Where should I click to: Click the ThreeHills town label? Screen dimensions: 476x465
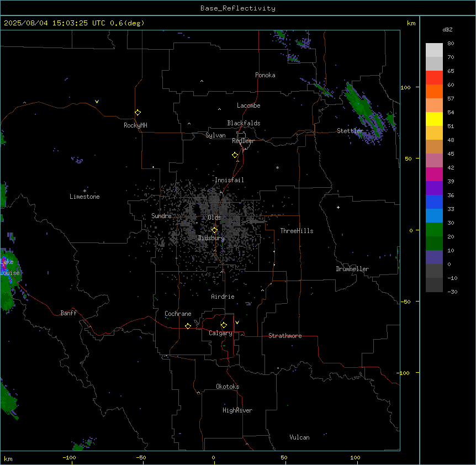click(297, 231)
